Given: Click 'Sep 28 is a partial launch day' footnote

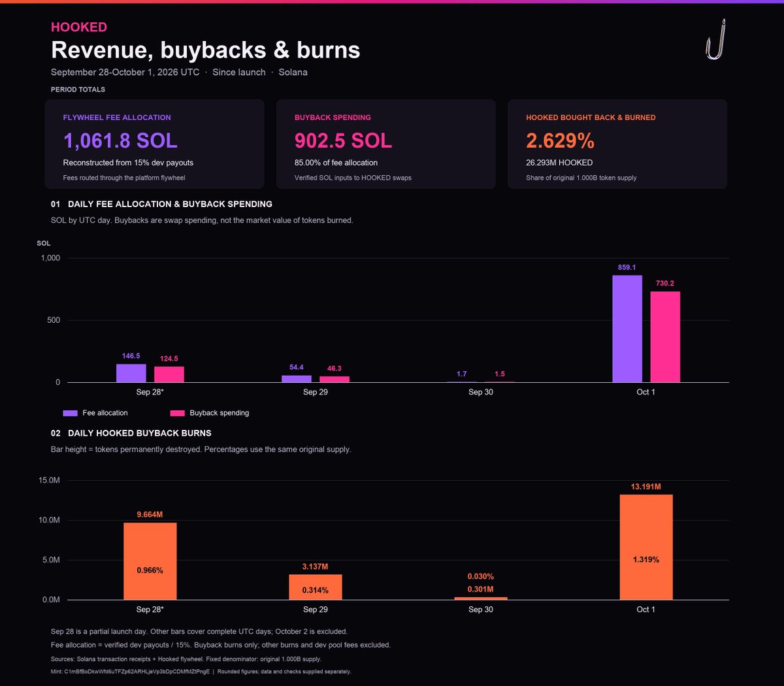Looking at the screenshot, I should (x=199, y=632).
